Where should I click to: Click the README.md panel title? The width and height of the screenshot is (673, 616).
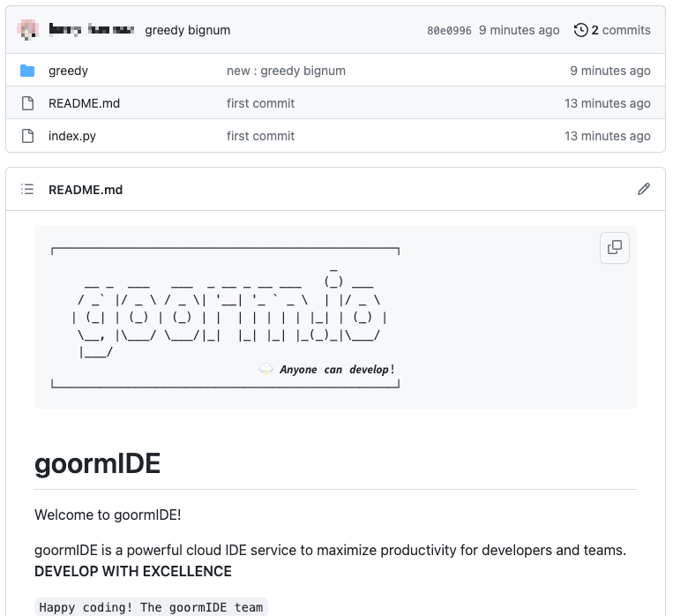tap(86, 190)
